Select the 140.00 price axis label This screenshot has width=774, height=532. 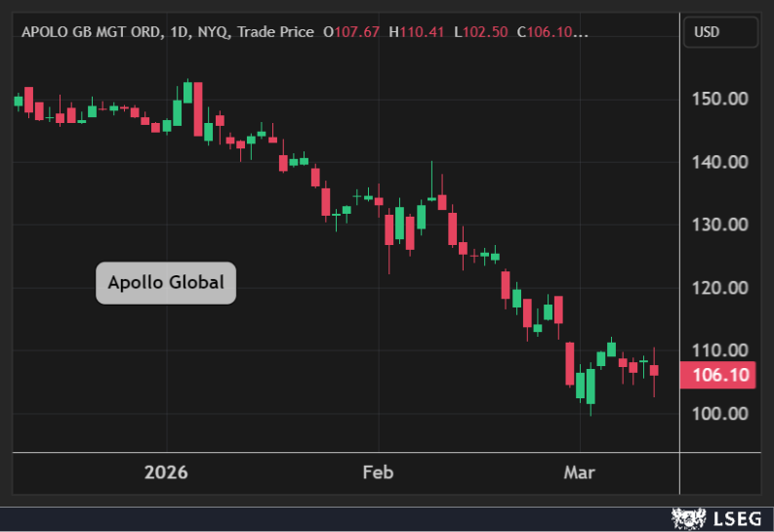(719, 162)
